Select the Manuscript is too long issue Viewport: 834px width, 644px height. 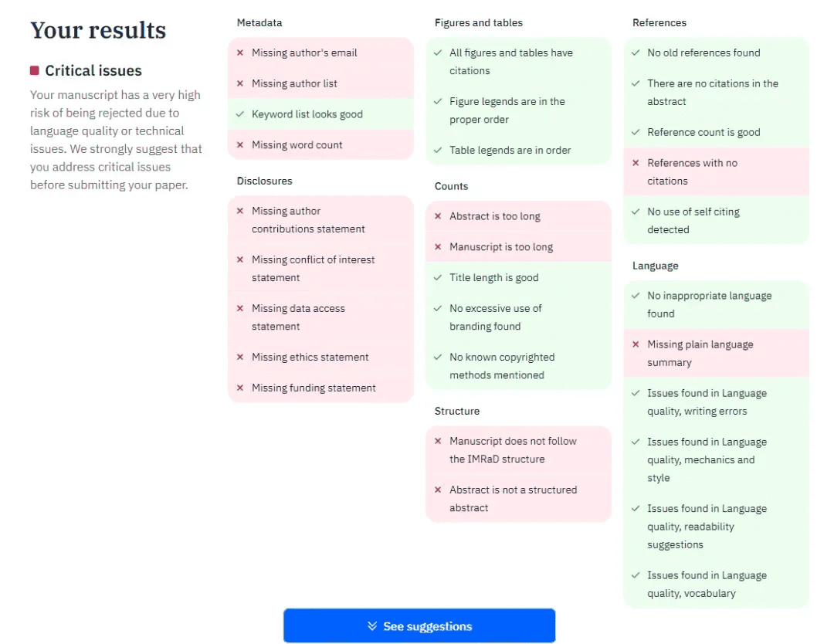click(501, 247)
